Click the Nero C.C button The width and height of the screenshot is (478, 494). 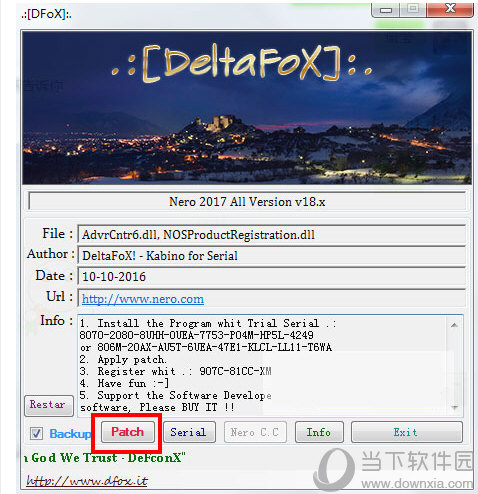pos(255,432)
